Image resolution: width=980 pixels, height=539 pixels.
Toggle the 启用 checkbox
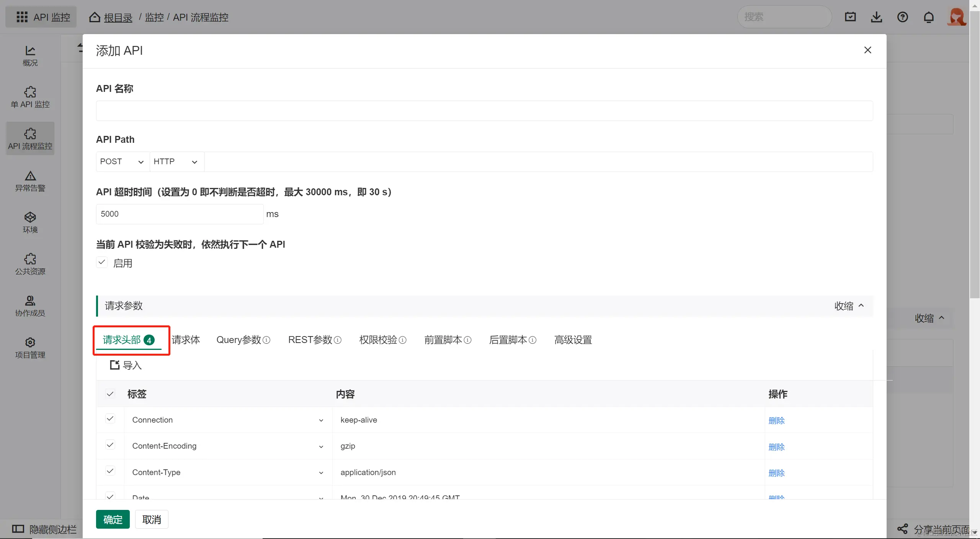point(102,263)
